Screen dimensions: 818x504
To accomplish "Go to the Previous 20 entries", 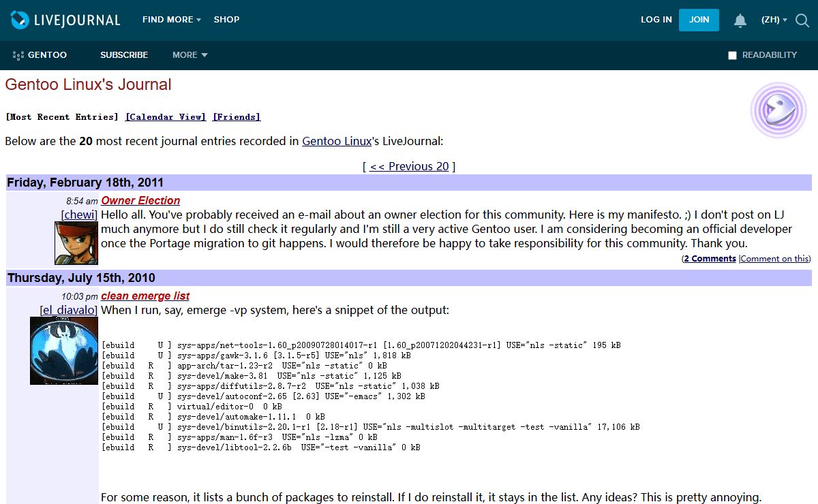I will 409,166.
